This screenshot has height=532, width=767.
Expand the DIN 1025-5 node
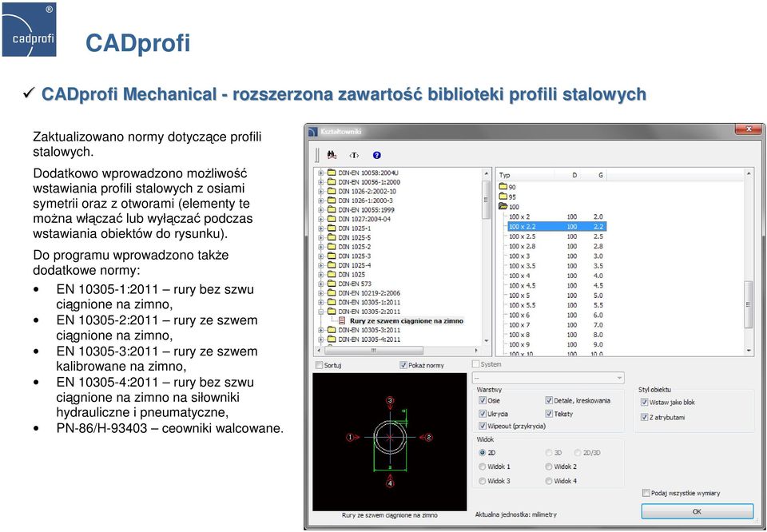tap(321, 237)
